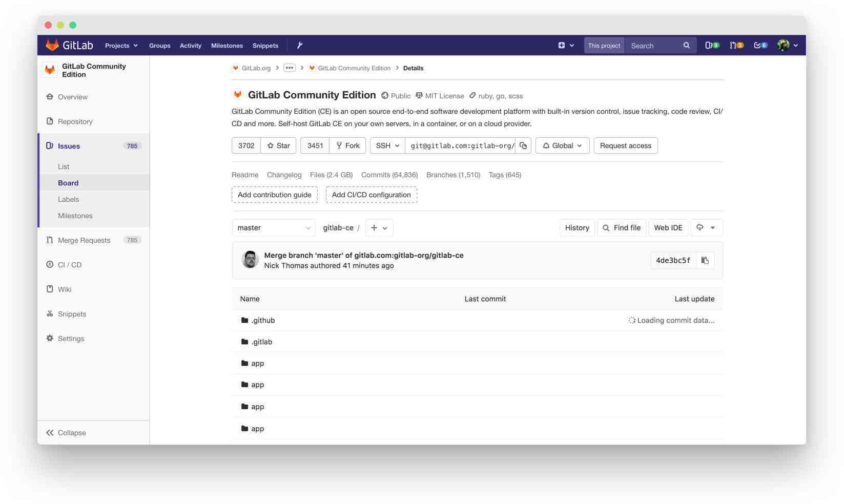The width and height of the screenshot is (844, 504).
Task: Open the user avatar dropdown menu
Action: point(787,45)
